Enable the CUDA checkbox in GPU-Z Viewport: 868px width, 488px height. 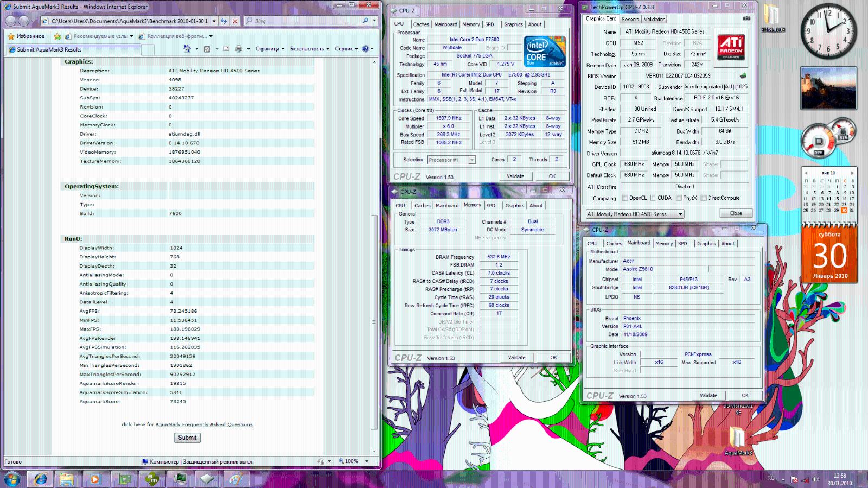pyautogui.click(x=654, y=198)
